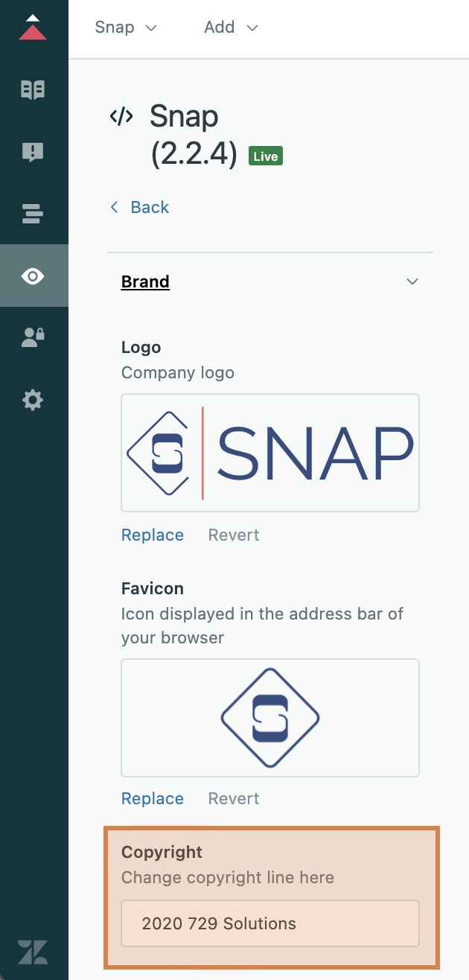This screenshot has width=469, height=980.
Task: Click the Copyright text field
Action: [x=270, y=923]
